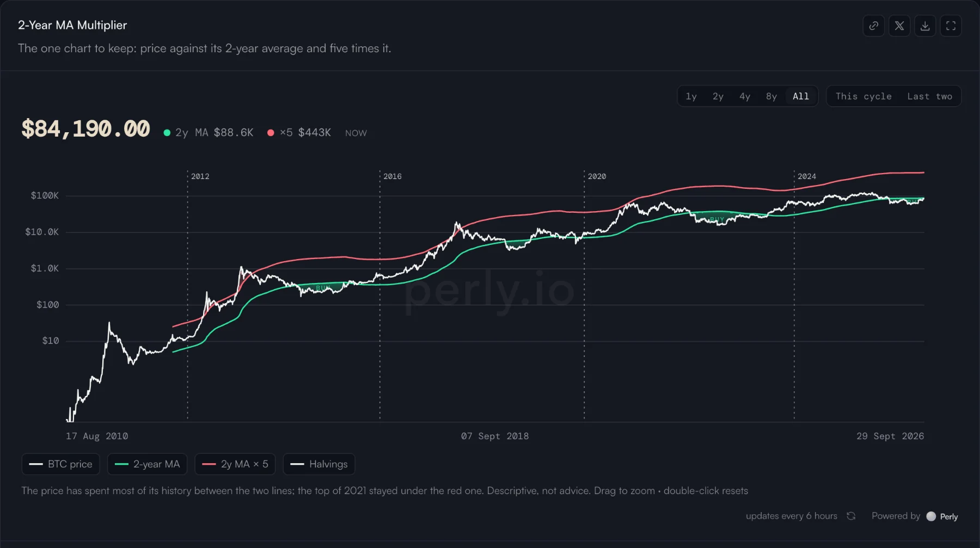Screen dimensions: 980x548
Task: Click the $10.0K axis label
Action: pyautogui.click(x=42, y=232)
